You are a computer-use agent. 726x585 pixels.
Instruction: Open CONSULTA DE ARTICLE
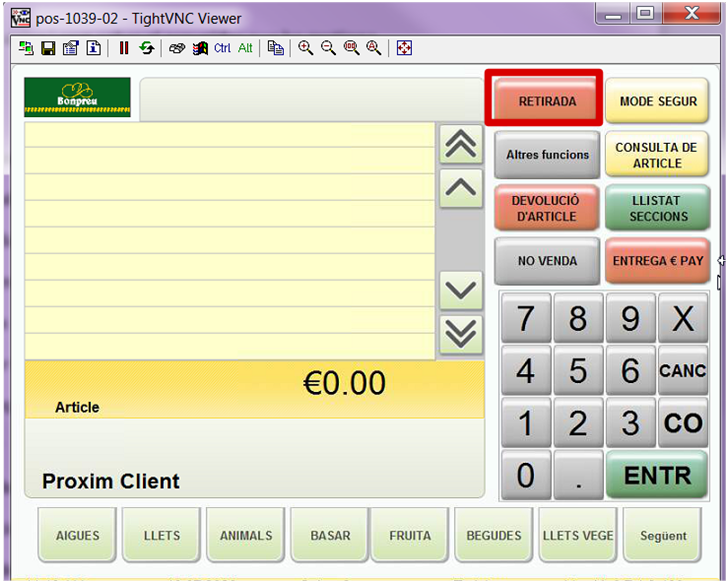[x=657, y=155]
